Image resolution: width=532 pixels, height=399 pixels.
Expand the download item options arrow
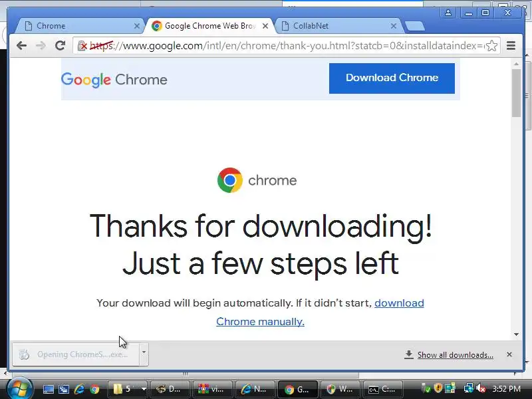(144, 353)
